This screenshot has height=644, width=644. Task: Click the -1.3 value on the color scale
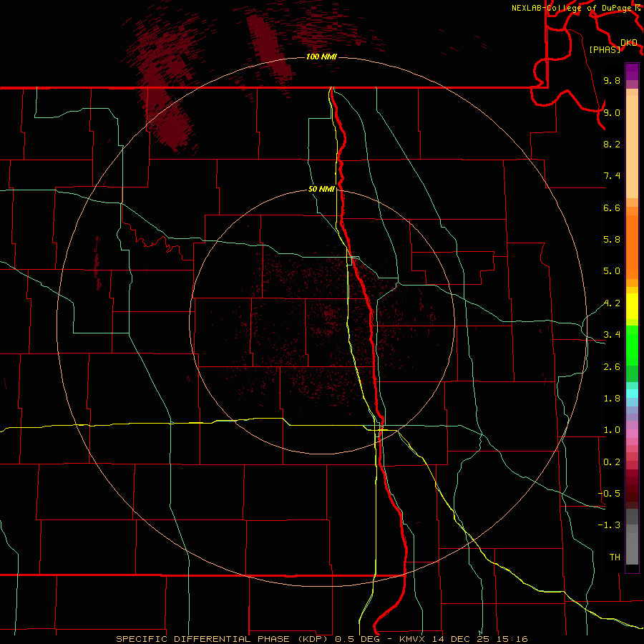click(609, 525)
